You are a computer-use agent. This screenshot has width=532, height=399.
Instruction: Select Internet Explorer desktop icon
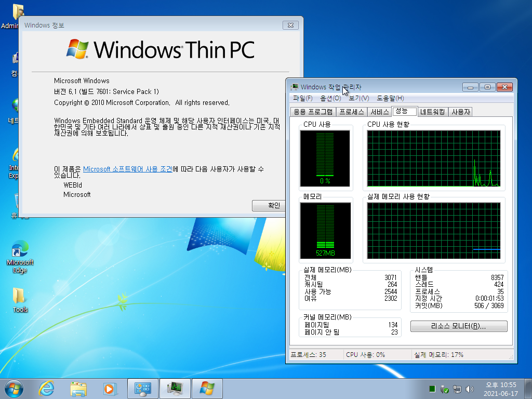(14, 163)
